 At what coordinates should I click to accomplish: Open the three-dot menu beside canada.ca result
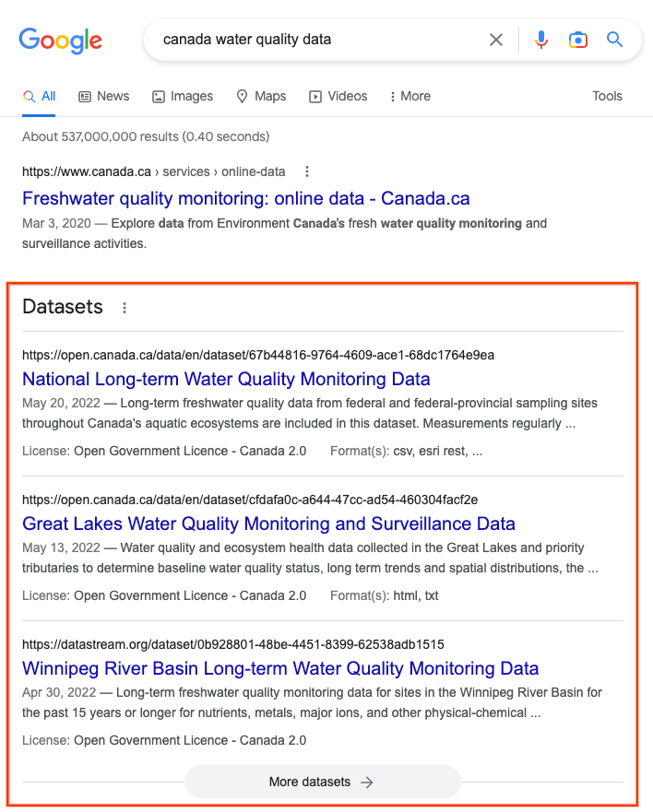click(307, 171)
